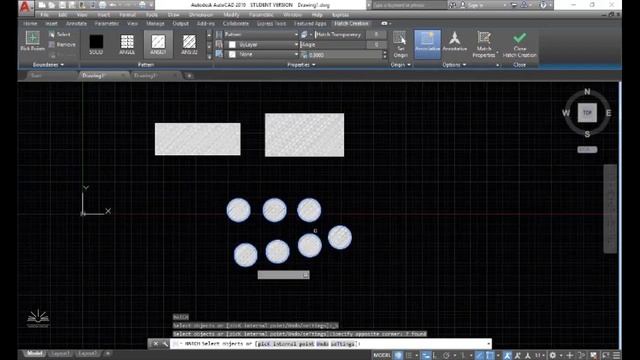
Task: Adjust the Hatch Transparency slider
Action: click(340, 35)
